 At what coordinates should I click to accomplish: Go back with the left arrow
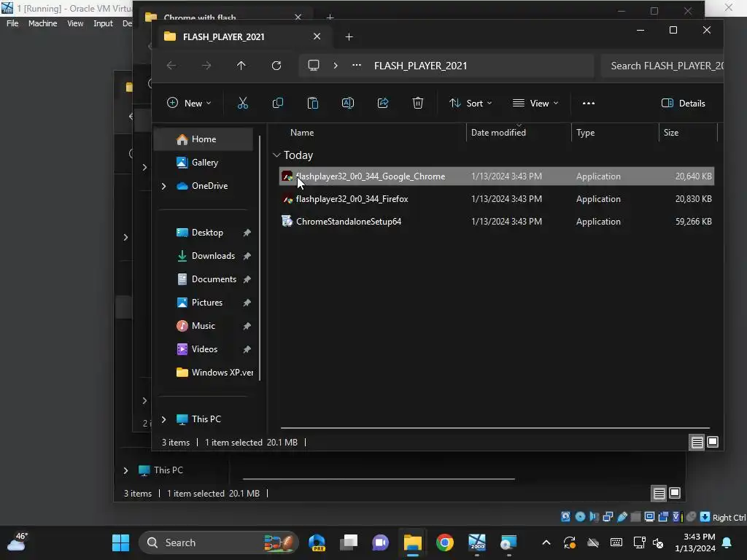(171, 66)
